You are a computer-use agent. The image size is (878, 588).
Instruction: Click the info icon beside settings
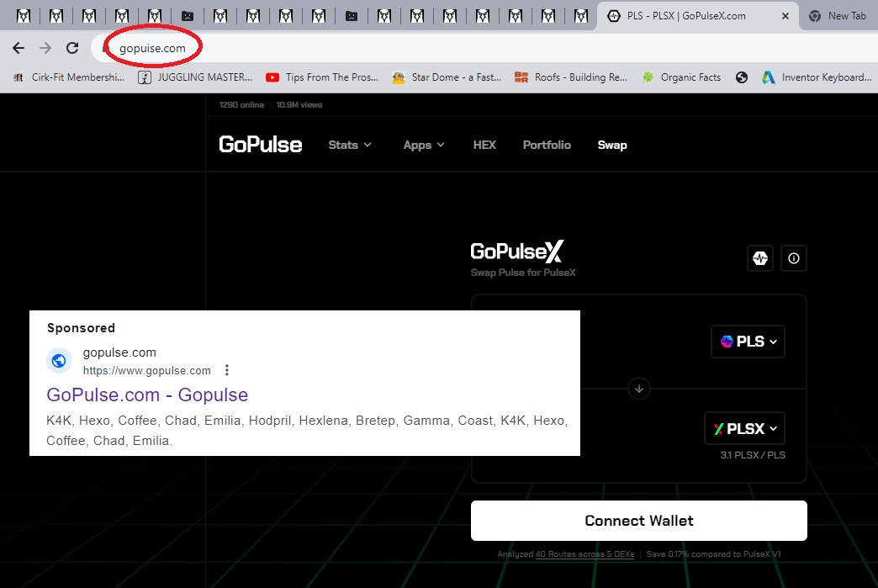point(794,258)
